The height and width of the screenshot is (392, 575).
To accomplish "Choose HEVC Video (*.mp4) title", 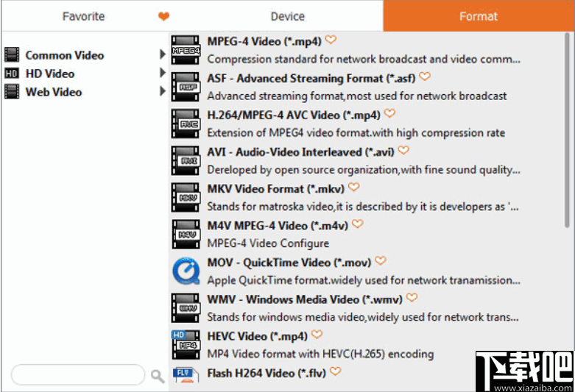I will coord(258,336).
